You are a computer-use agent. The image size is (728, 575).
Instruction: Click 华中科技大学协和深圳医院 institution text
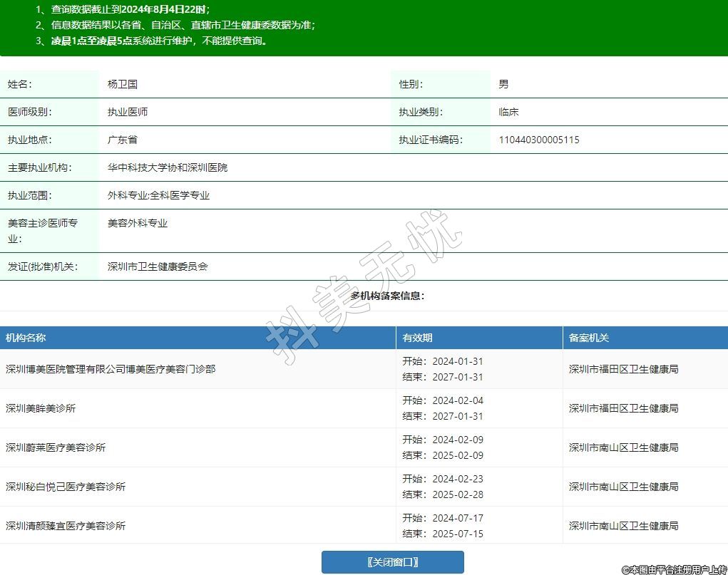tap(168, 167)
